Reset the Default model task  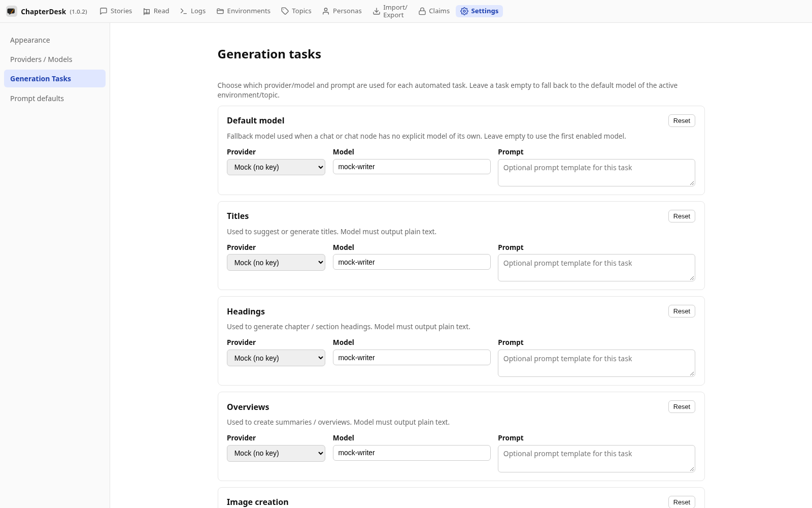[682, 121]
